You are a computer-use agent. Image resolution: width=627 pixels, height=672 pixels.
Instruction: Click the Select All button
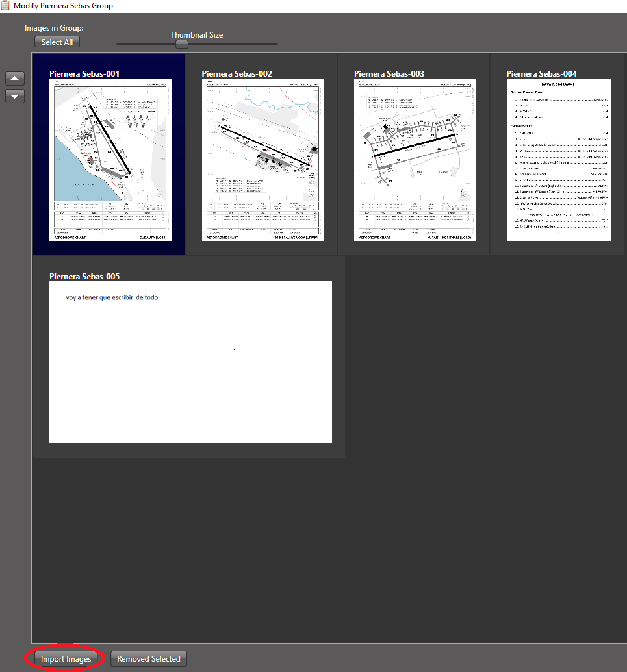pyautogui.click(x=57, y=42)
